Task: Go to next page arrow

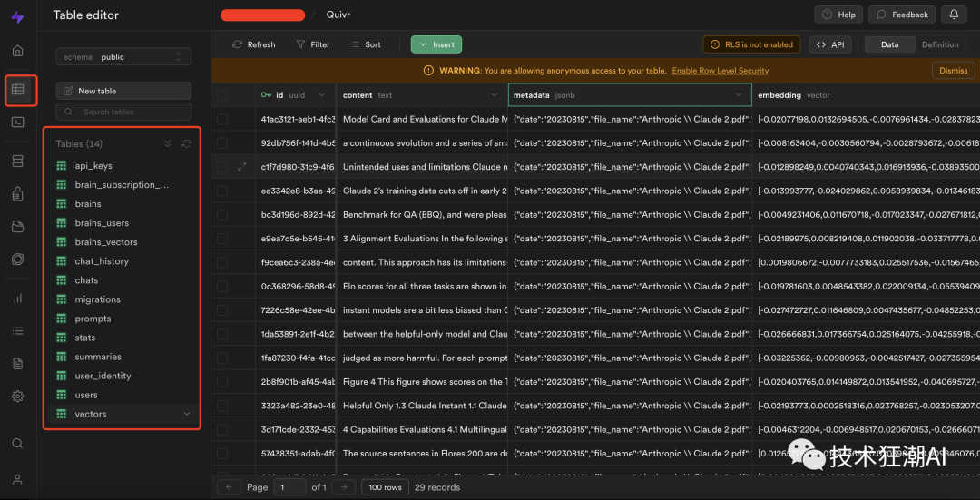Action: 344,487
